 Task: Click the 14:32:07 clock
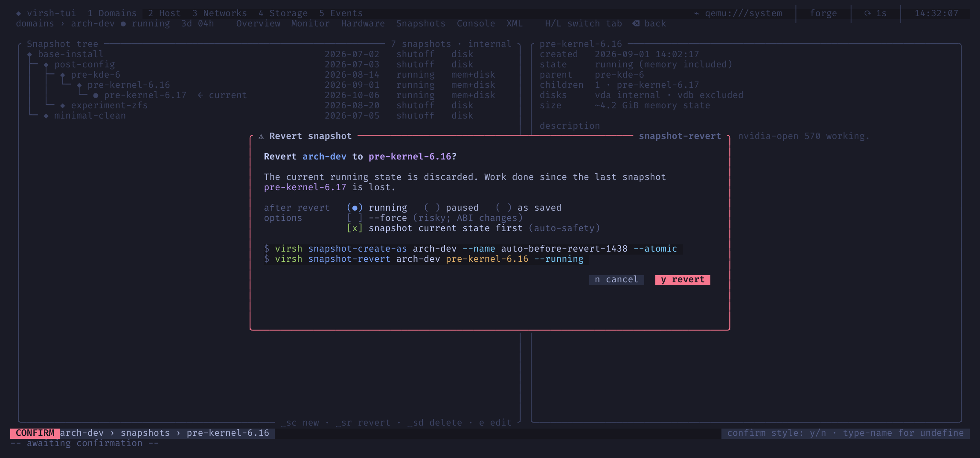[x=936, y=13]
